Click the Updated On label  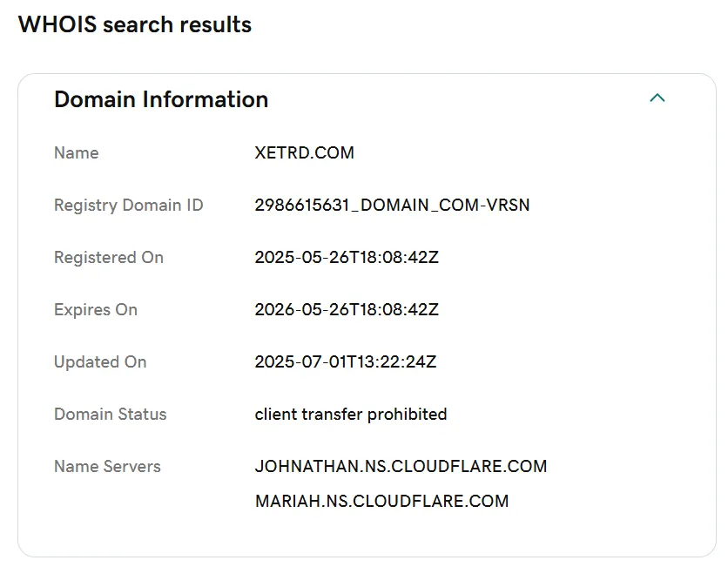click(x=99, y=362)
